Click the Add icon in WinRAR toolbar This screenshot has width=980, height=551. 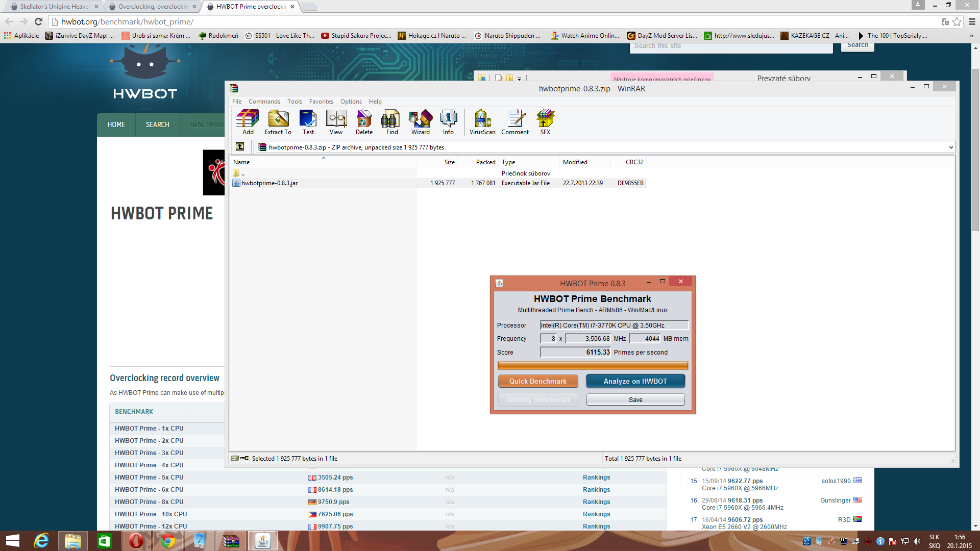[x=248, y=122]
